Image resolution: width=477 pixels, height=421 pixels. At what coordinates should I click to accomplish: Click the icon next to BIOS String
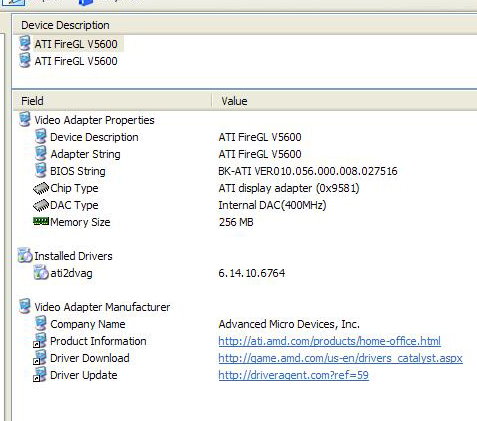point(41,171)
